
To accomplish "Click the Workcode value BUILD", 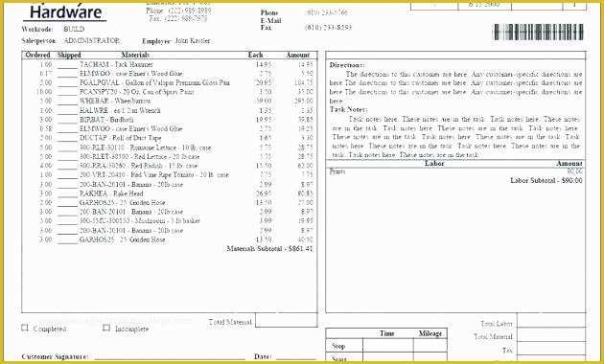I will [x=74, y=29].
